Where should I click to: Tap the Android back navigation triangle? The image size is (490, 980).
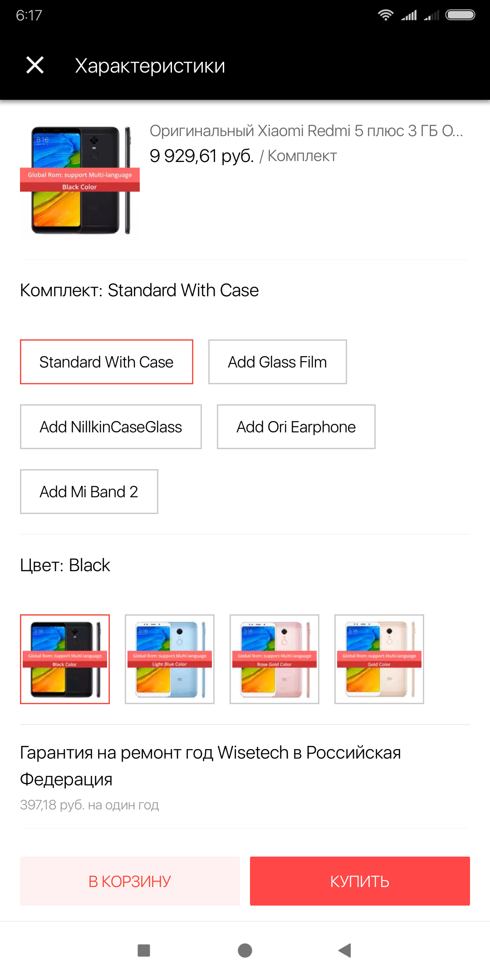[345, 950]
